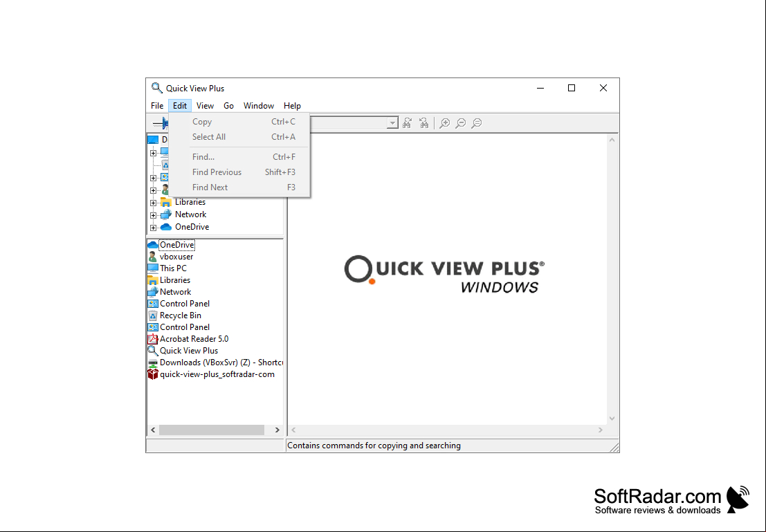Choose Find Next from the Edit menu
This screenshot has height=532, width=766.
point(239,187)
